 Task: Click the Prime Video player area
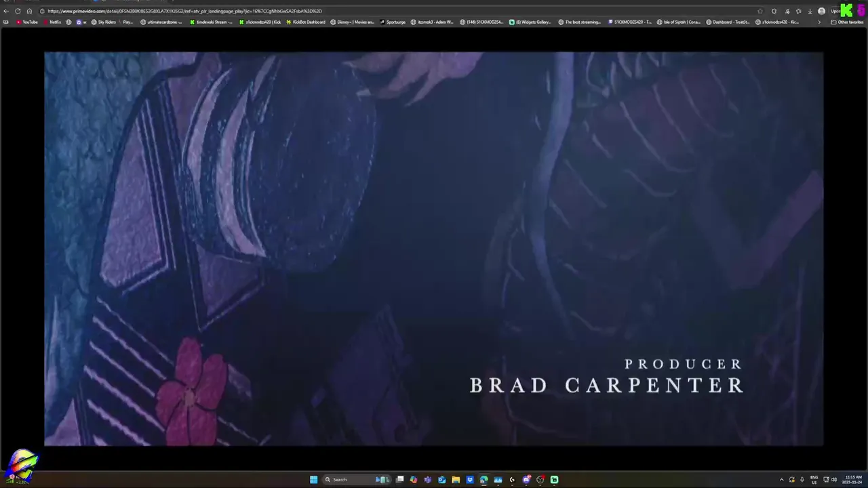434,249
